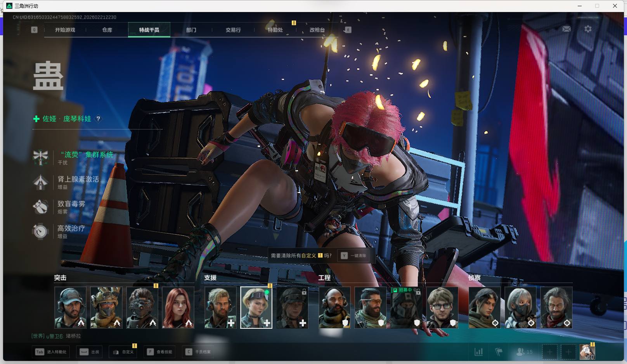Click the 侦察 class heading
The width and height of the screenshot is (627, 364).
(475, 278)
